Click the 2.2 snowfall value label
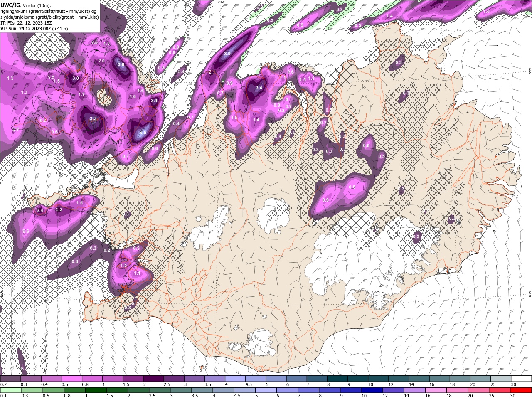This screenshot has height=399, width=532. (x=59, y=209)
